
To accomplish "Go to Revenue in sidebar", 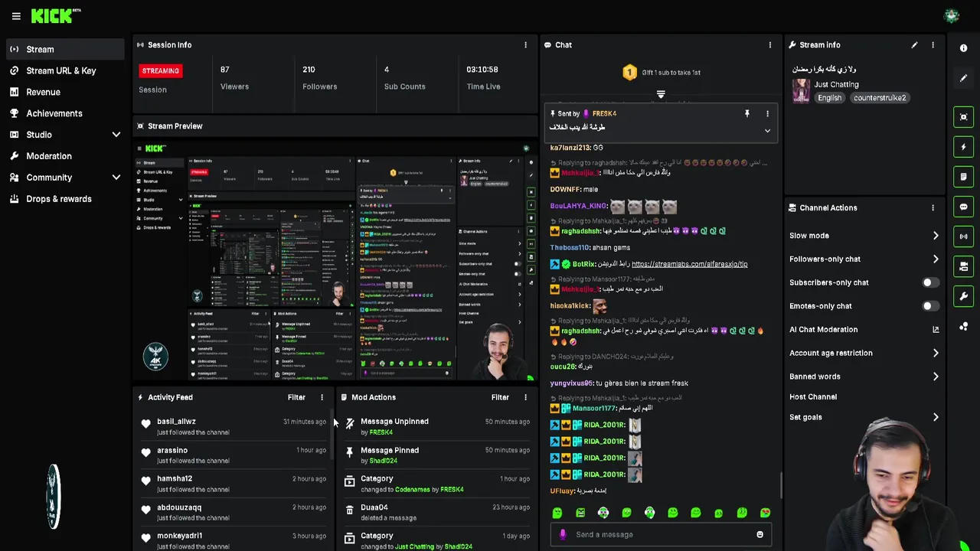I will [64, 92].
